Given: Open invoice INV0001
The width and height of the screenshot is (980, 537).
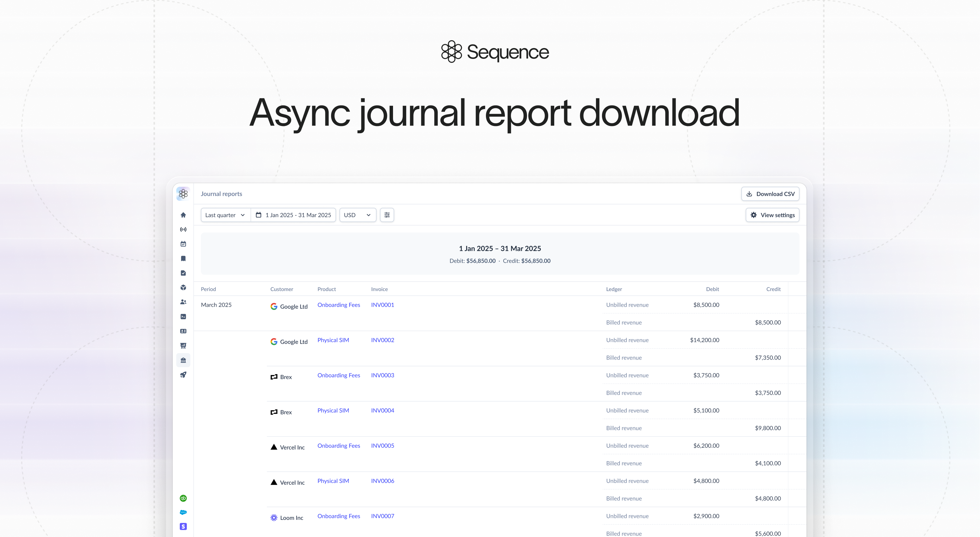Looking at the screenshot, I should pos(382,305).
